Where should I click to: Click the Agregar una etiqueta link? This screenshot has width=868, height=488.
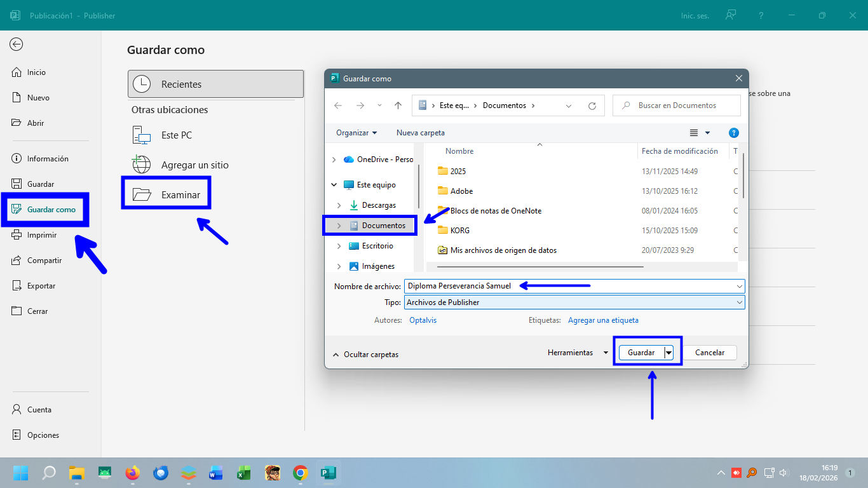[x=603, y=320]
